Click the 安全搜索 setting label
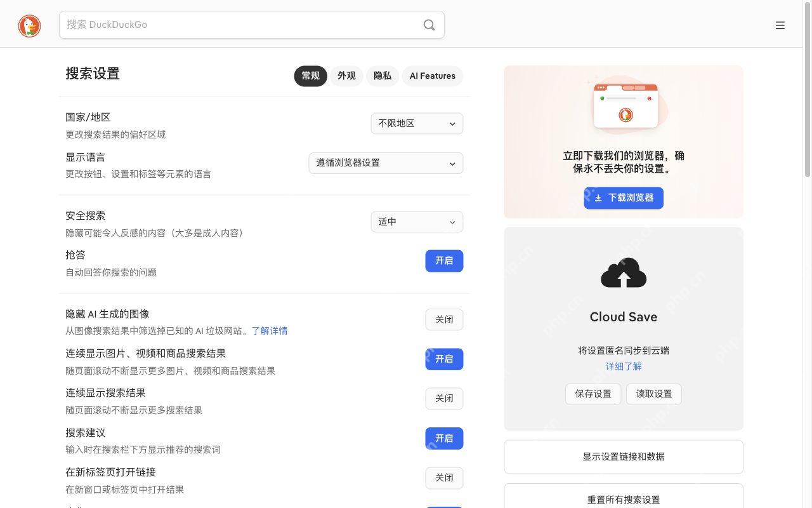The height and width of the screenshot is (508, 812). [x=86, y=216]
